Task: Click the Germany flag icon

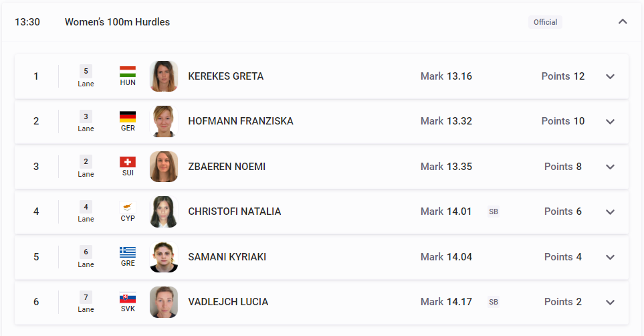Action: click(x=128, y=117)
